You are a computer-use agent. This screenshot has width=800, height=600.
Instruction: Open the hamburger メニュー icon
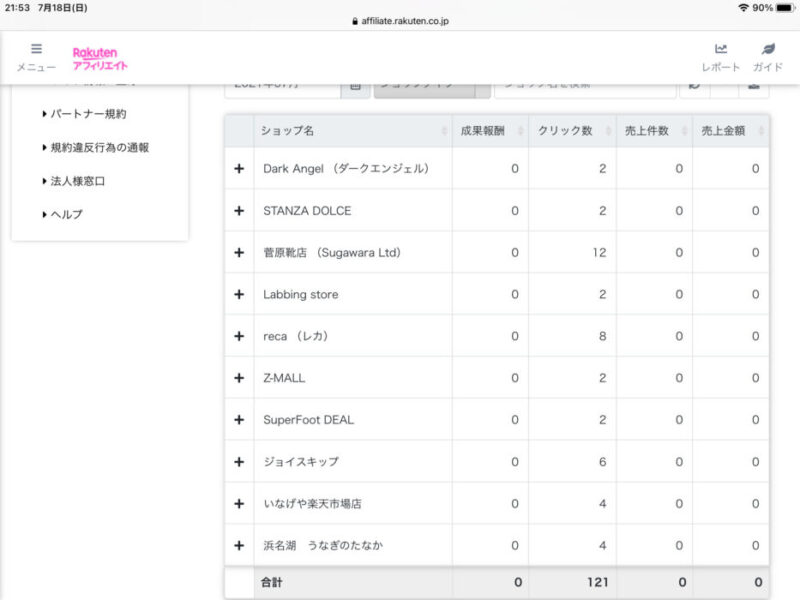(x=36, y=49)
